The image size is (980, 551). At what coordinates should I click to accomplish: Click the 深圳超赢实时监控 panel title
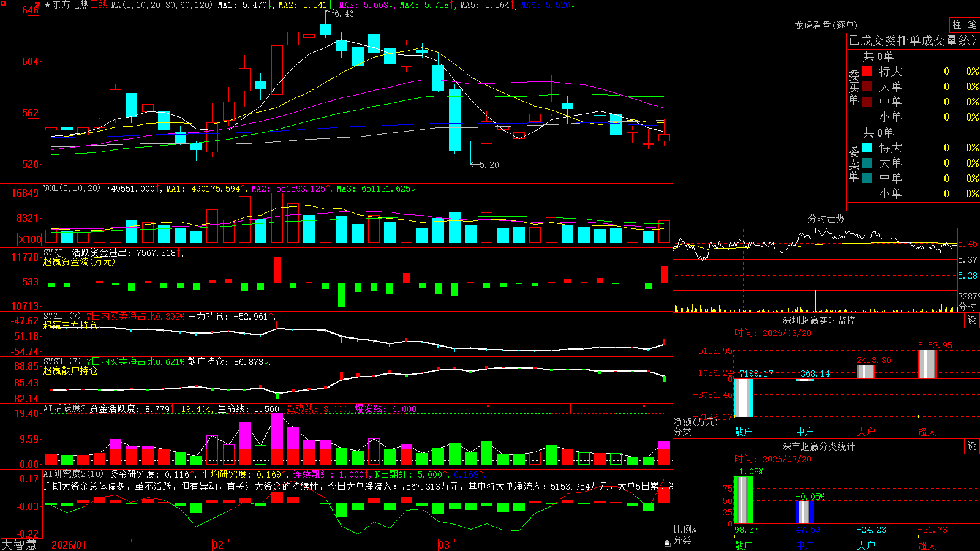click(x=819, y=320)
